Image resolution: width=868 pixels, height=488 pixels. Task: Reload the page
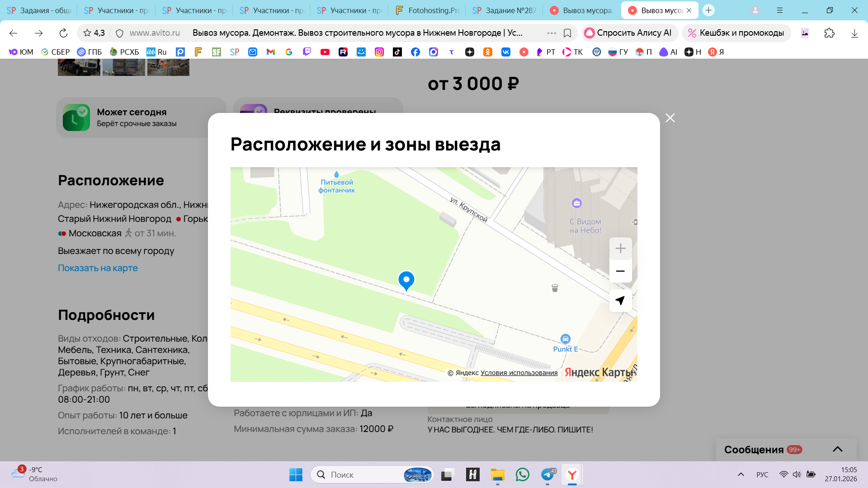pos(63,33)
